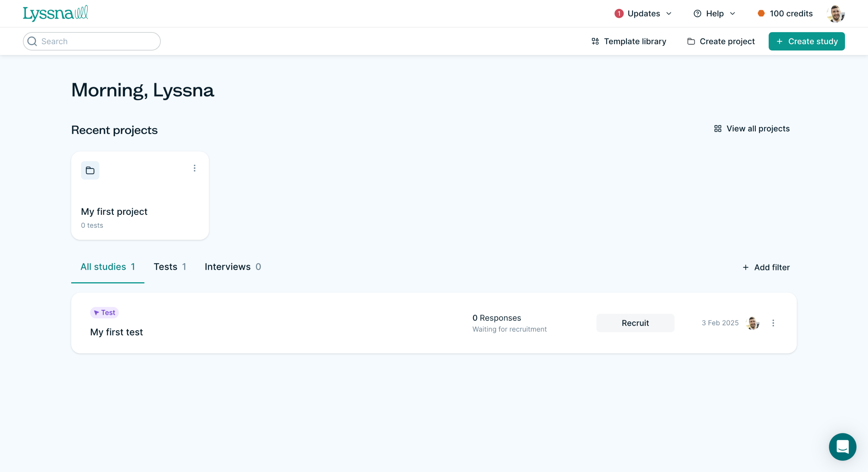Select the All studies tab

(107, 267)
